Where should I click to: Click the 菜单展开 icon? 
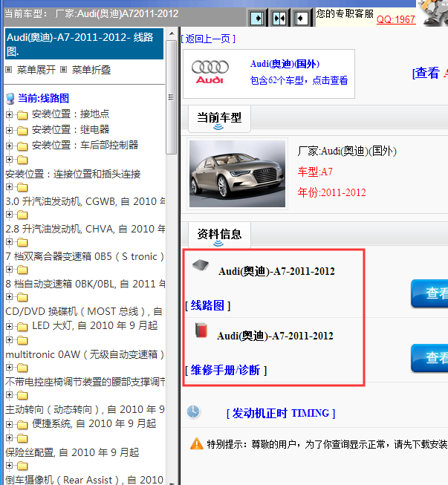click(x=9, y=70)
